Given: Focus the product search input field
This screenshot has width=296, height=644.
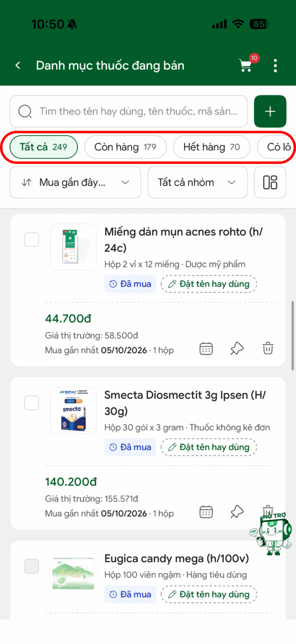Looking at the screenshot, I should (129, 111).
